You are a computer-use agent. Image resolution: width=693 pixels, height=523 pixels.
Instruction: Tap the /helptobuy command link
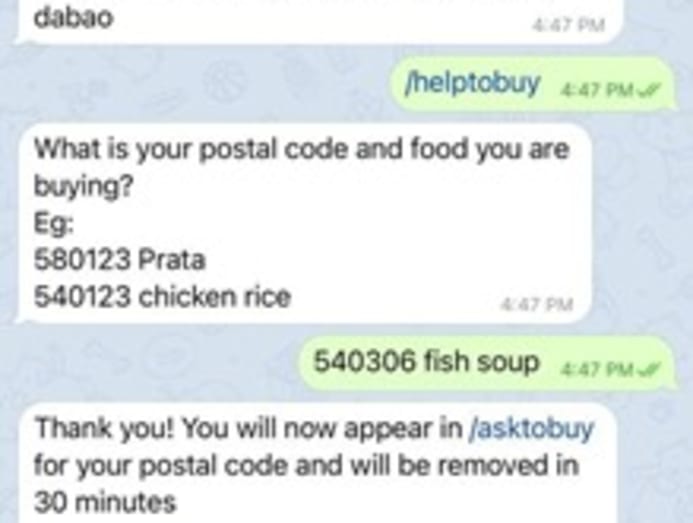(472, 84)
